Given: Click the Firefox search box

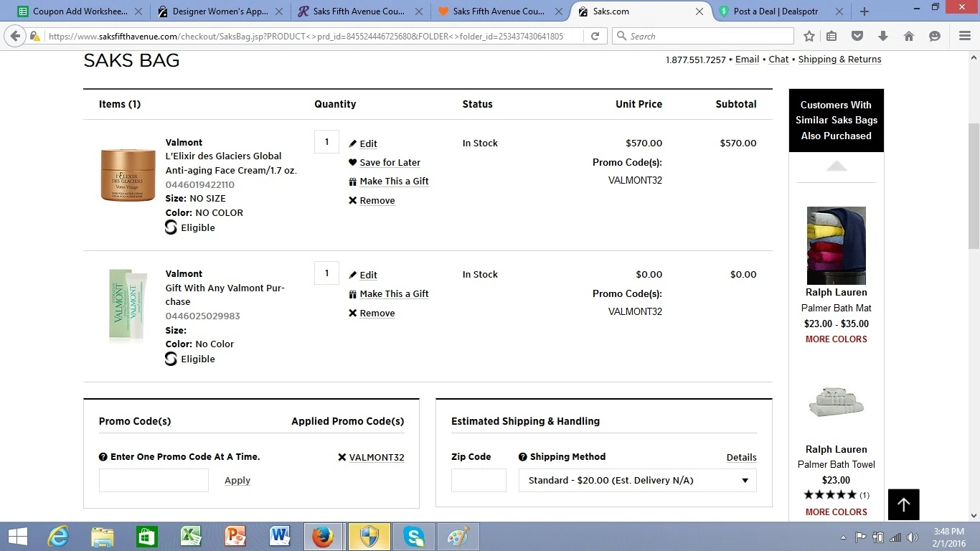Looking at the screenshot, I should click(x=703, y=36).
